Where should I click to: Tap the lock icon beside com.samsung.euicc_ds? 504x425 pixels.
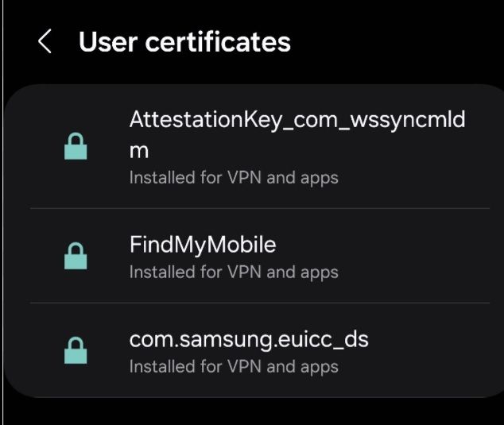[x=76, y=350]
